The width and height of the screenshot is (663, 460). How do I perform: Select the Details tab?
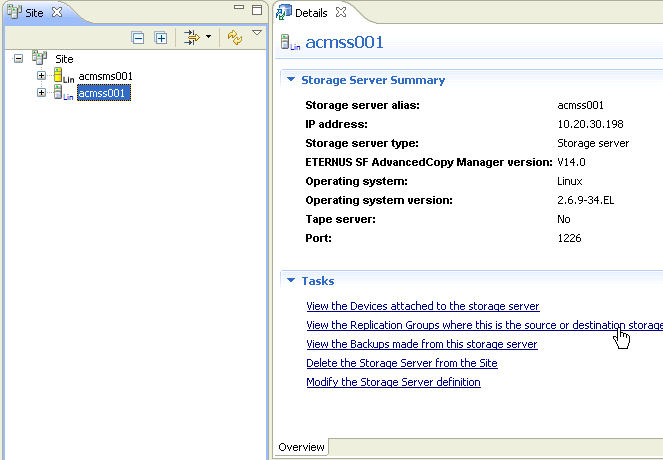pos(311,13)
